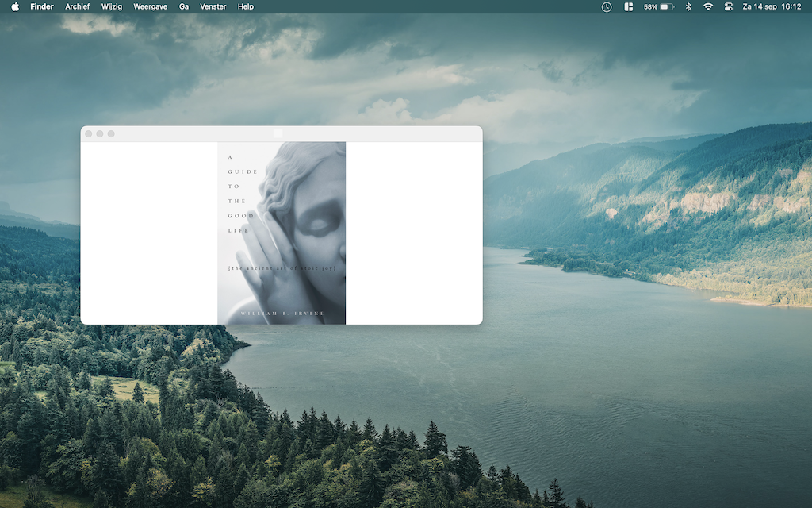812x508 pixels.
Task: Zoom the preview window with third button
Action: click(111, 133)
